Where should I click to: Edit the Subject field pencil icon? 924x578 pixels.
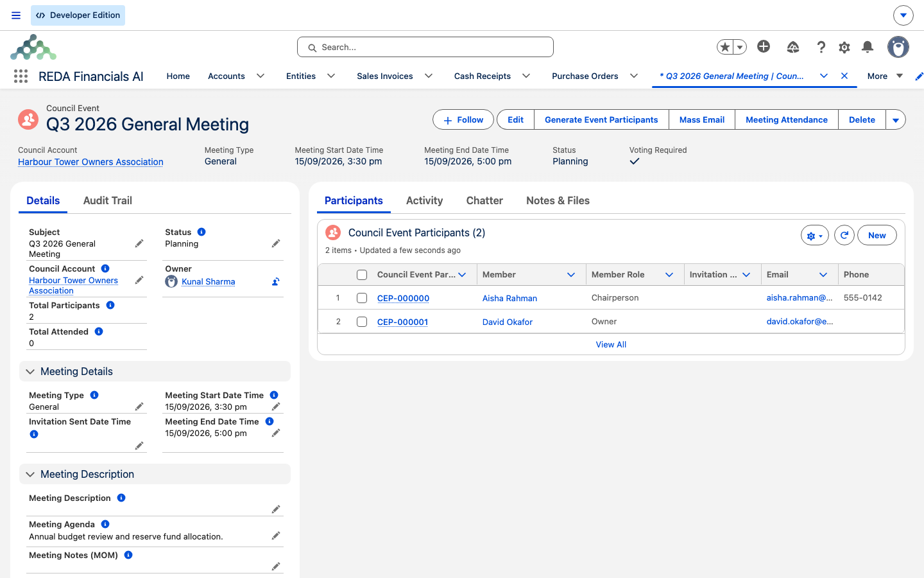[x=139, y=243]
